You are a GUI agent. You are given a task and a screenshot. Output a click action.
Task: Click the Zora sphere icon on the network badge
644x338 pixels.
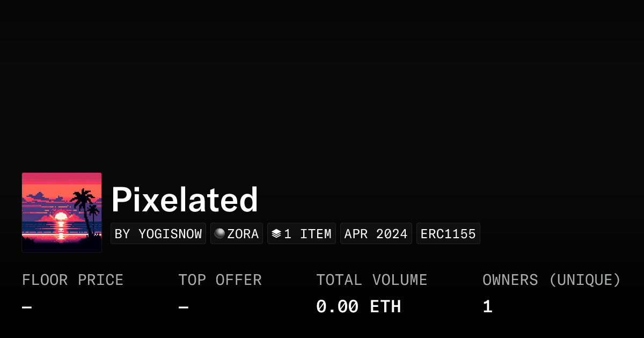click(x=220, y=233)
